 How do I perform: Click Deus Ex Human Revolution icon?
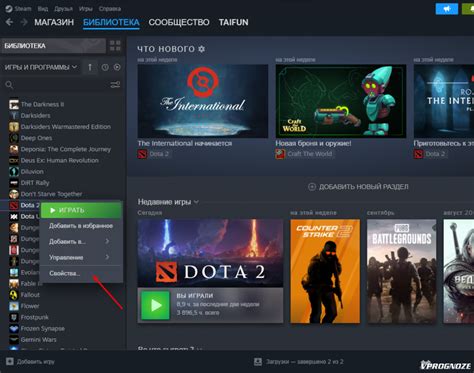14,160
